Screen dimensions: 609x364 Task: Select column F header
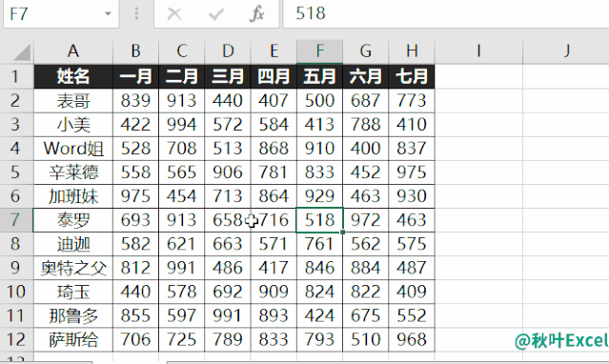[319, 51]
